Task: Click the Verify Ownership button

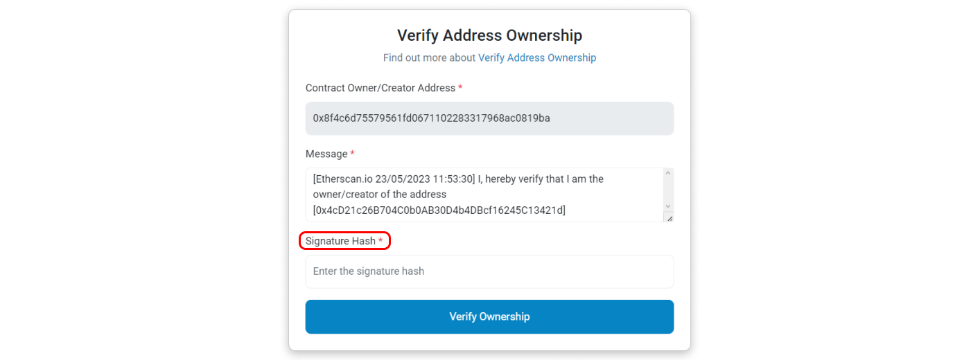Action: [x=489, y=316]
